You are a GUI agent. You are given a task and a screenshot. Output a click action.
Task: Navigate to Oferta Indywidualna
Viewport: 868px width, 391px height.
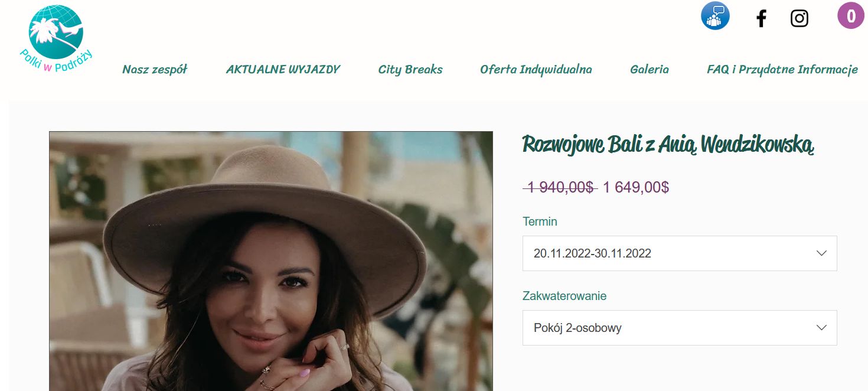(x=536, y=69)
